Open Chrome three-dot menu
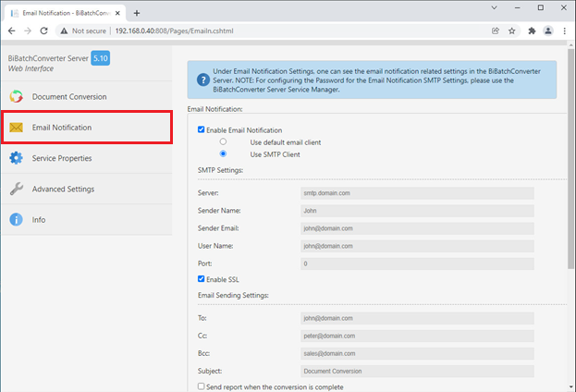Screen dimensions: 576x392 click(564, 31)
